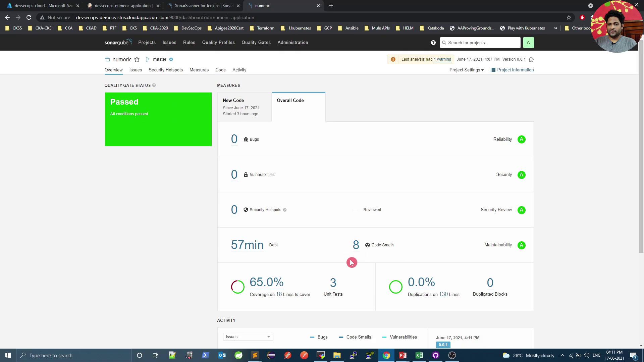
Task: Open the 8 Code Smells count link
Action: [x=356, y=245]
